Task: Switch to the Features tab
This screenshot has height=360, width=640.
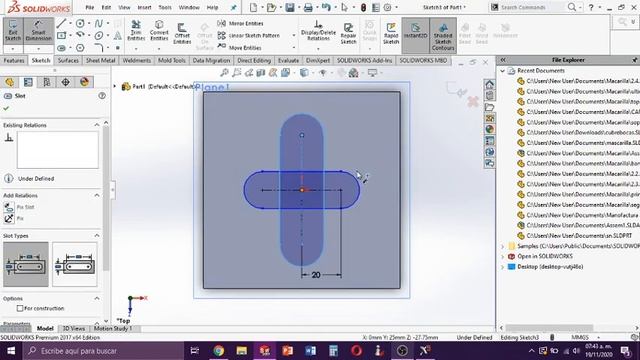Action: point(14,60)
